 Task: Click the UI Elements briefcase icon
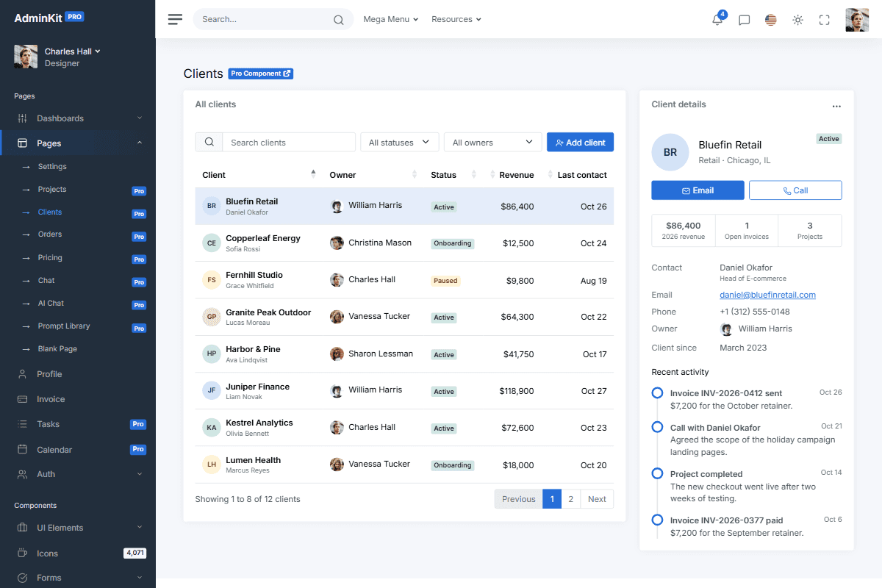point(22,528)
